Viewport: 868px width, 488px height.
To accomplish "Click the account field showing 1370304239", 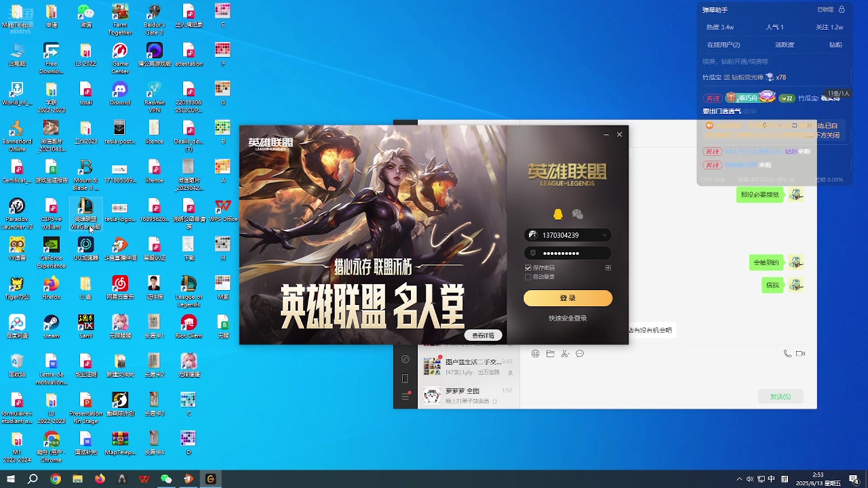I will [568, 235].
